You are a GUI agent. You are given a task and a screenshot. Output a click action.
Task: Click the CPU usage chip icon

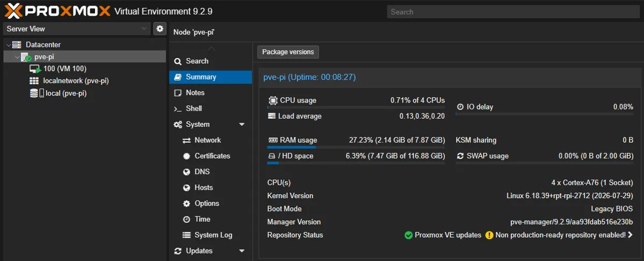click(x=273, y=100)
